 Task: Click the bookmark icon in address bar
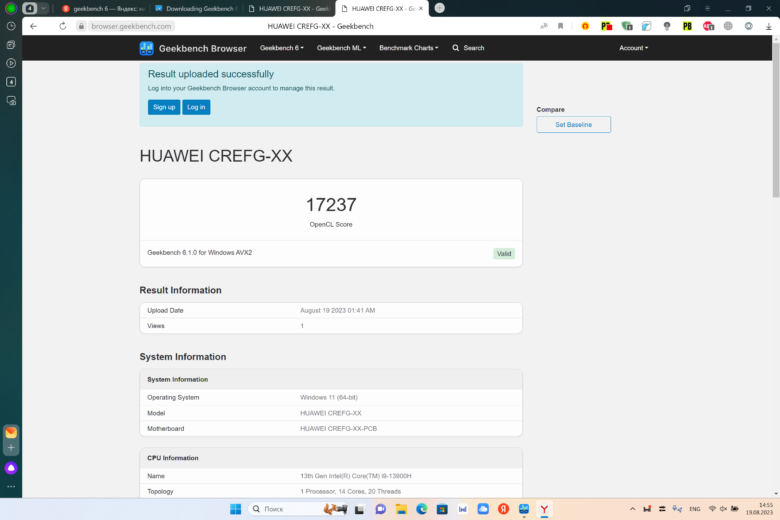[561, 26]
